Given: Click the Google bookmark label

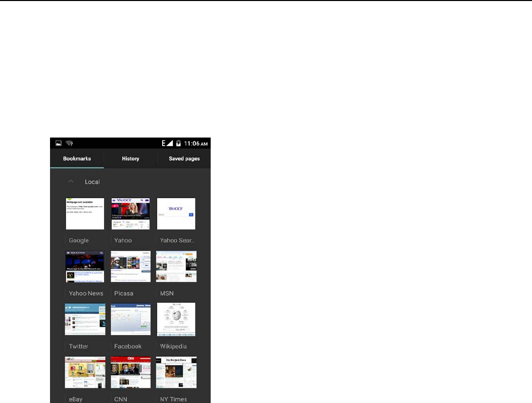Looking at the screenshot, I should pyautogui.click(x=79, y=240).
